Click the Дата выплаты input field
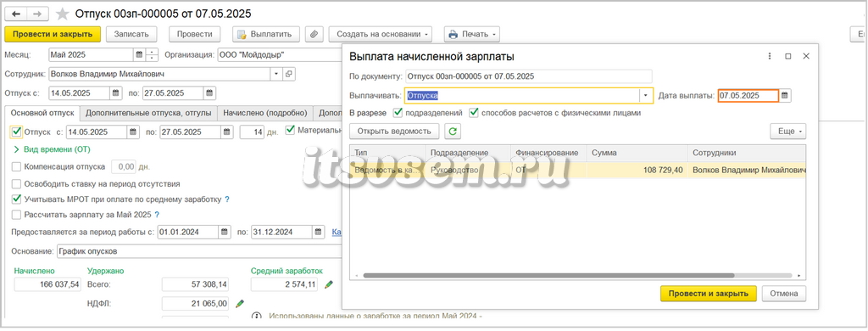The width and height of the screenshot is (868, 331). pyautogui.click(x=748, y=95)
